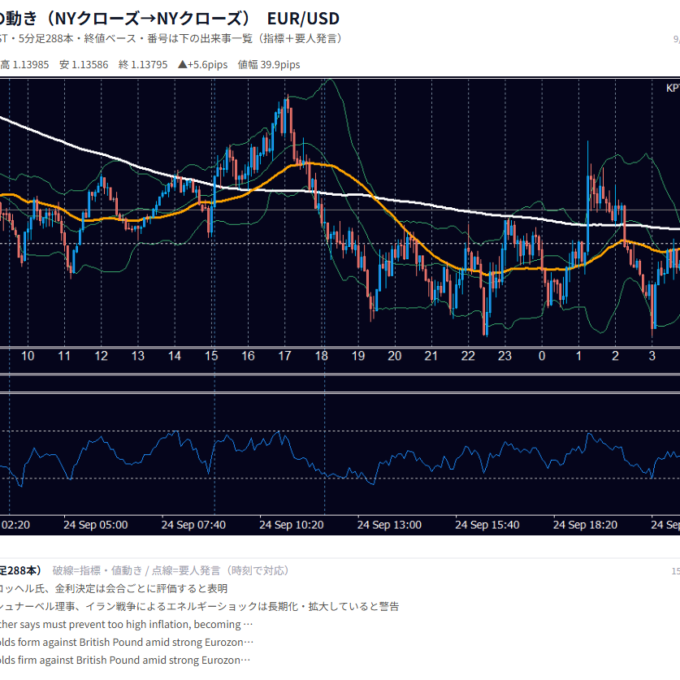680x680 pixels.
Task: Open the シュナーベル理事 energy shock warning row
Action: pos(199,606)
